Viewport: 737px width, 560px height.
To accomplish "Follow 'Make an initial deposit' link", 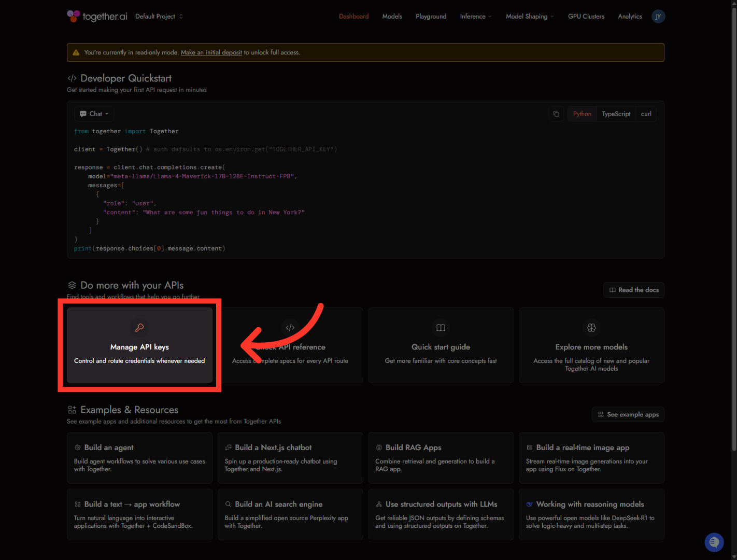I will coord(211,52).
